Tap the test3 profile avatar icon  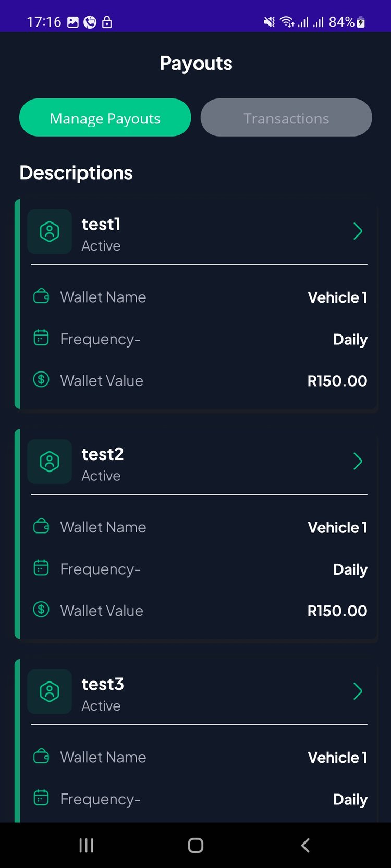click(50, 691)
